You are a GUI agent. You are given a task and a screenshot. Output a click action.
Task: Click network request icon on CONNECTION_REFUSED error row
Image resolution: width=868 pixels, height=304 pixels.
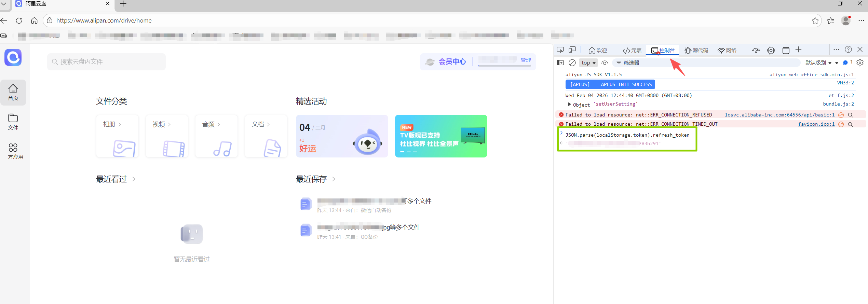tap(841, 115)
